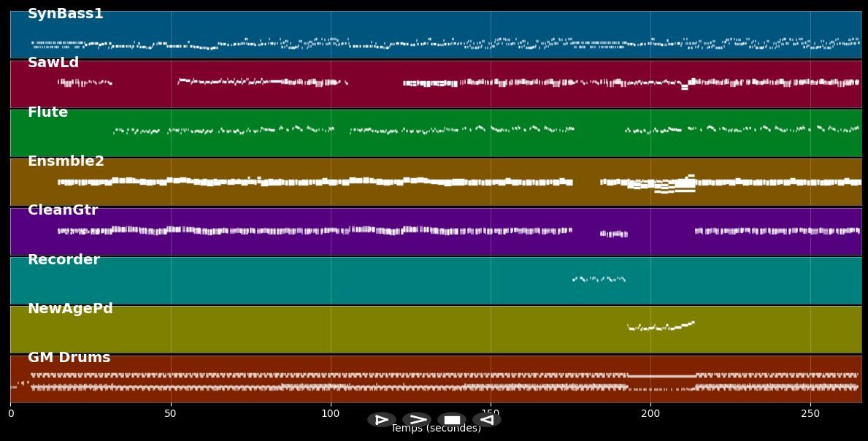
Task: Click the NewAgePd track's note phrase
Action: pos(660,326)
